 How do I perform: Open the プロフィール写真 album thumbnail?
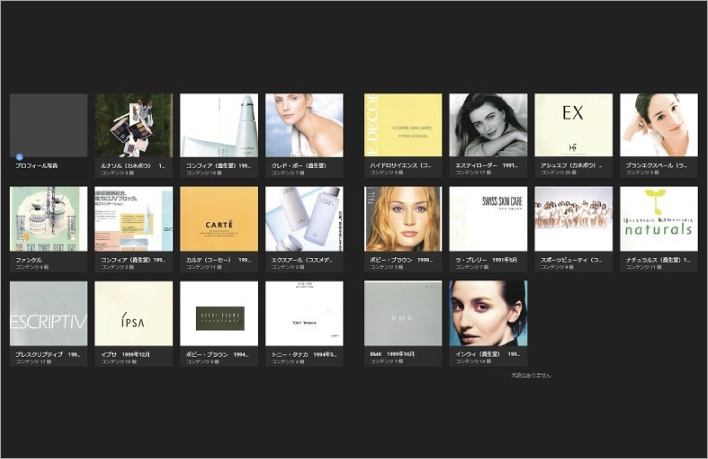(49, 125)
